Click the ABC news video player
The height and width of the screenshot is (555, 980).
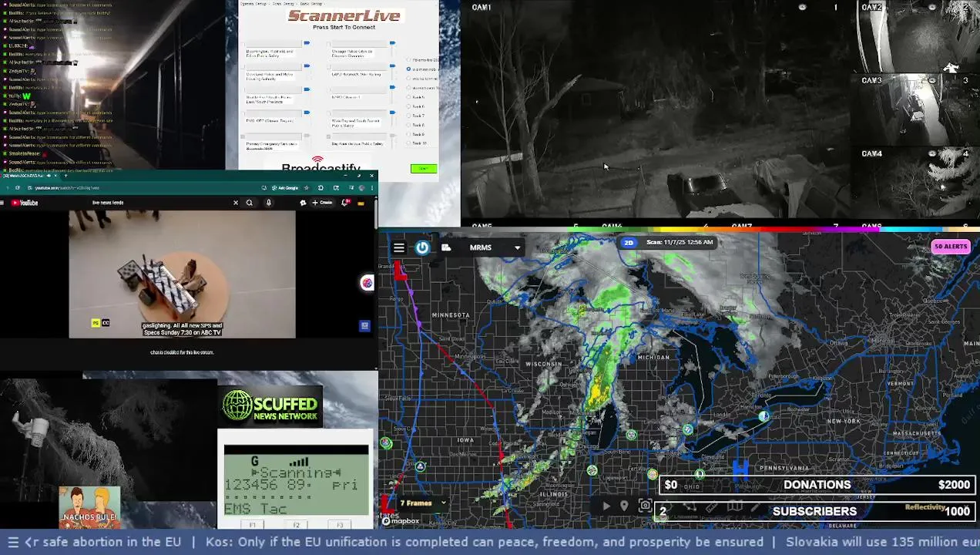182,274
